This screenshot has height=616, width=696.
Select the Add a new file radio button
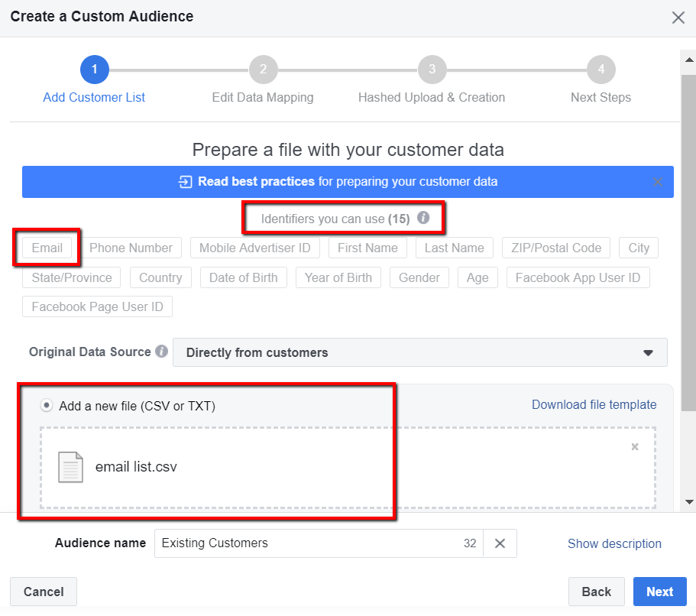(47, 406)
